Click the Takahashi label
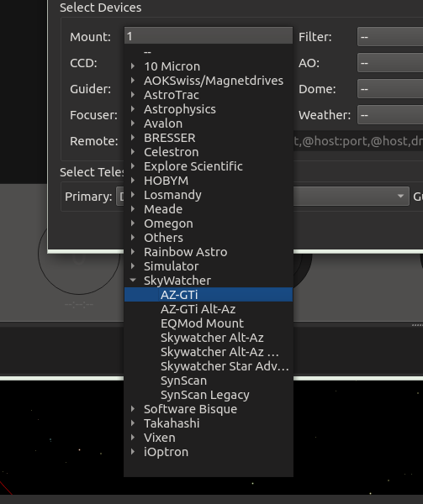Viewport: 423px width, 504px height. pos(172,423)
